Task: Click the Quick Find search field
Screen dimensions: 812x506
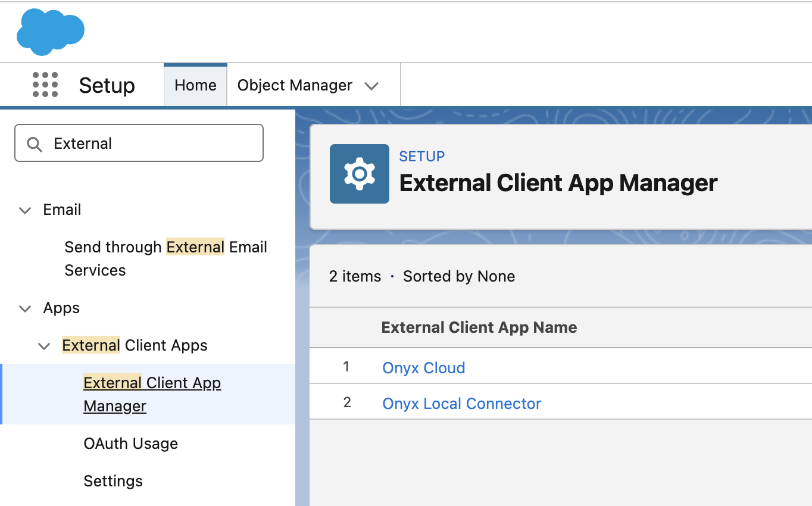Action: tap(139, 143)
